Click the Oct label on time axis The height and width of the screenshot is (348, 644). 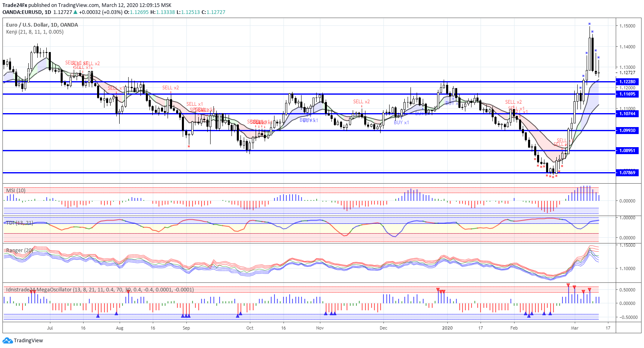(250, 328)
